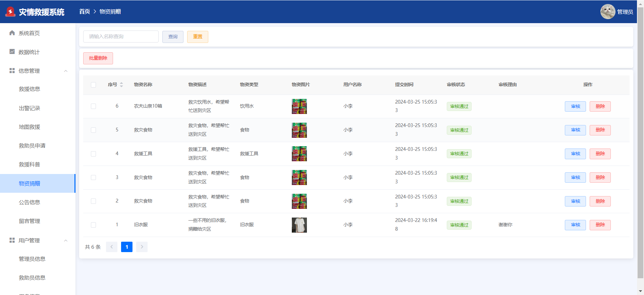Open 救援科普 in the sidebar

(x=38, y=165)
